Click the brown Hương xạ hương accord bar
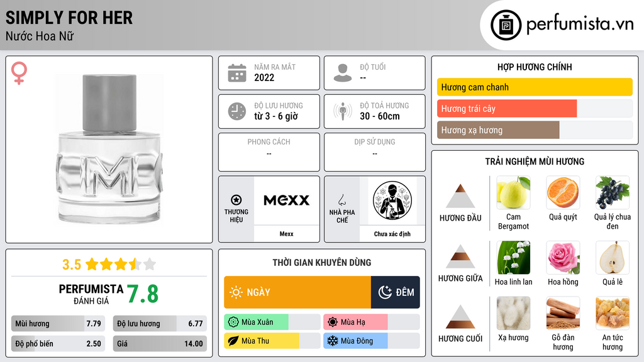The width and height of the screenshot is (644, 362). [x=498, y=129]
